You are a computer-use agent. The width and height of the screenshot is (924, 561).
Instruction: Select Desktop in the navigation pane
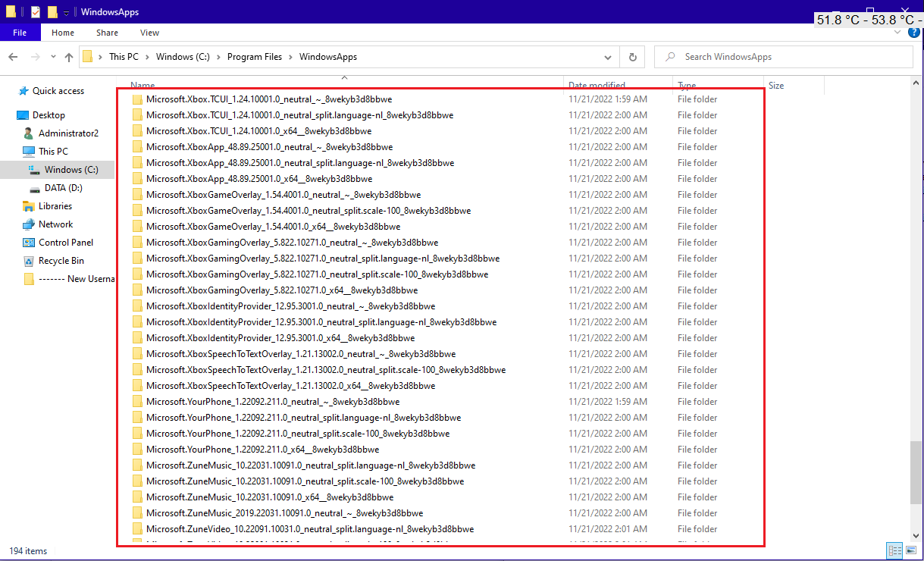click(x=49, y=115)
